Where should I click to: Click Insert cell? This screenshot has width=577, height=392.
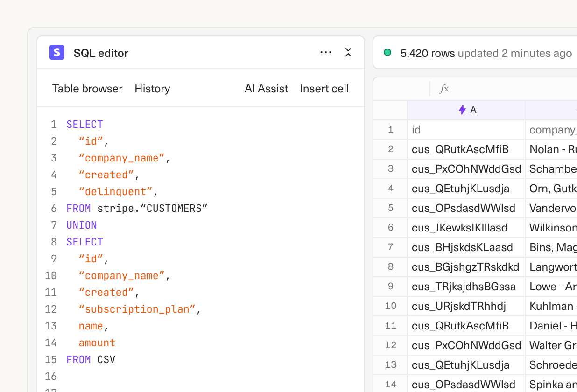tap(324, 88)
